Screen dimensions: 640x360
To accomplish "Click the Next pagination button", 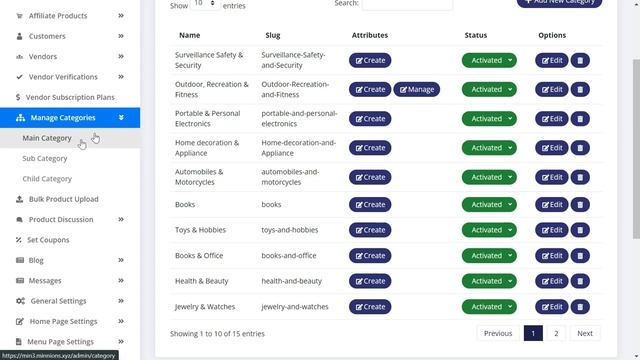I will 584,333.
